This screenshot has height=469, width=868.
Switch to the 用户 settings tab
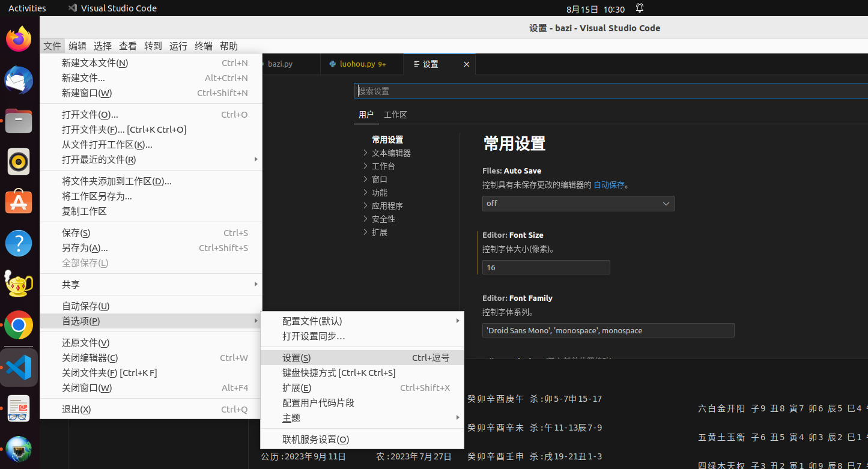(366, 115)
